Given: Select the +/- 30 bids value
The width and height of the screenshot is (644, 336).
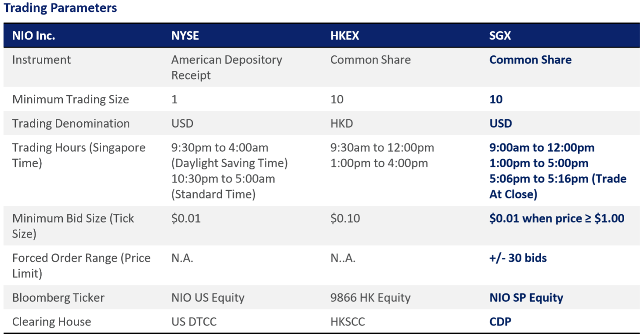Looking at the screenshot, I should pos(518,258).
